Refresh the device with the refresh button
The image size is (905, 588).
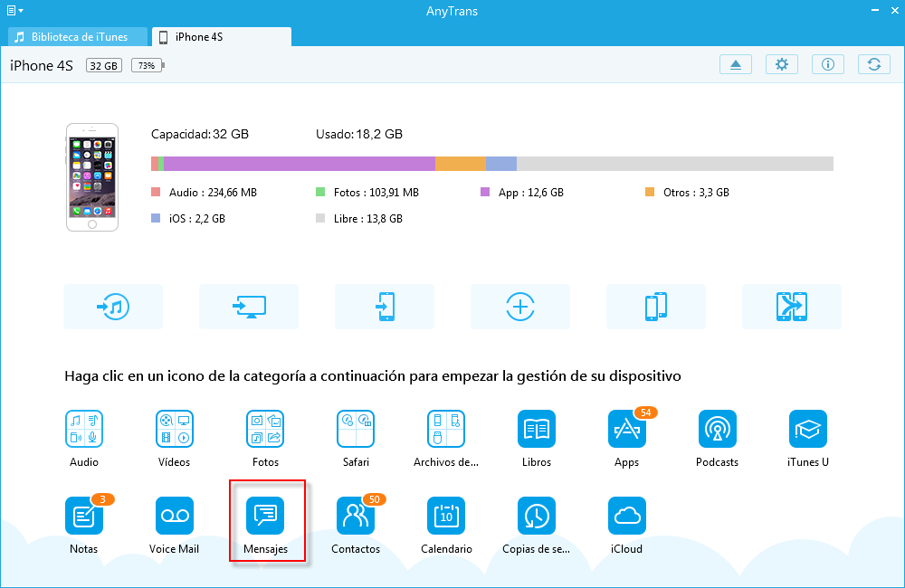[874, 64]
